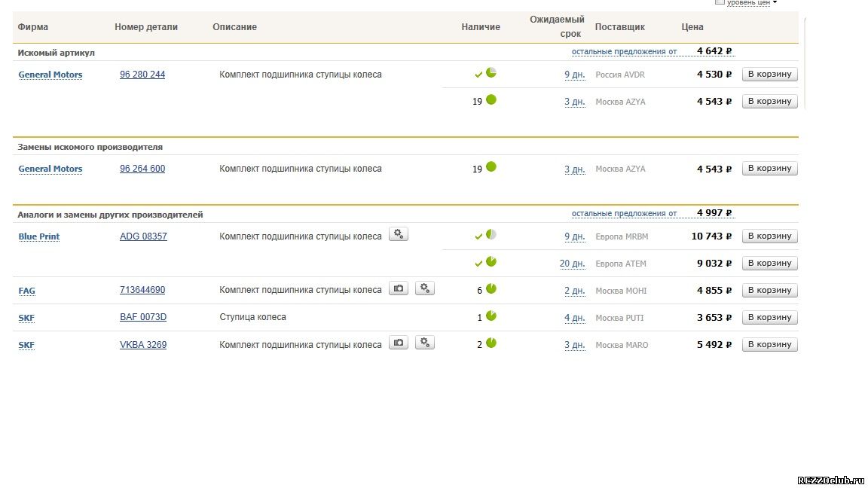Add the 9 032 ₽ Европа ATEM offer to cart
868x488 pixels.
coord(769,264)
